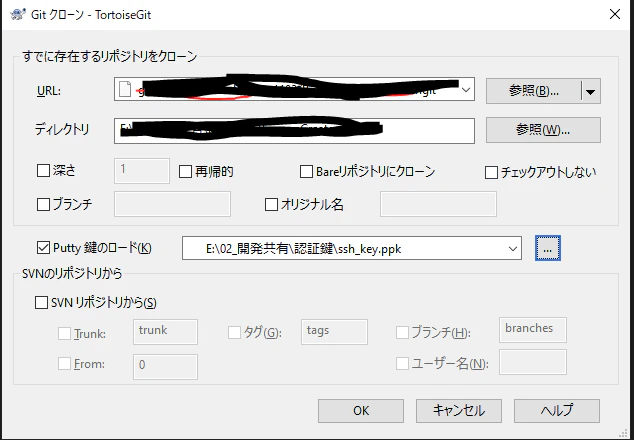Image resolution: width=634 pixels, height=440 pixels.
Task: Check the チェックアウトしない checkbox
Action: [x=491, y=173]
